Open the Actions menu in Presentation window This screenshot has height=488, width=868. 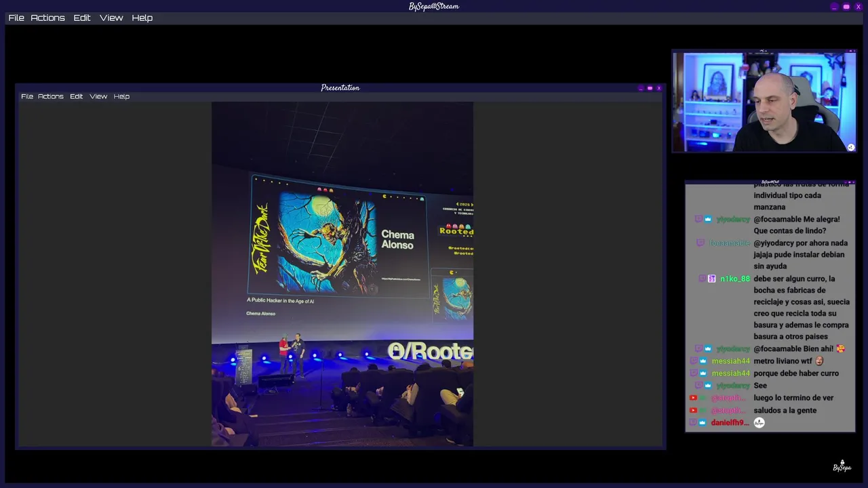pyautogui.click(x=51, y=96)
